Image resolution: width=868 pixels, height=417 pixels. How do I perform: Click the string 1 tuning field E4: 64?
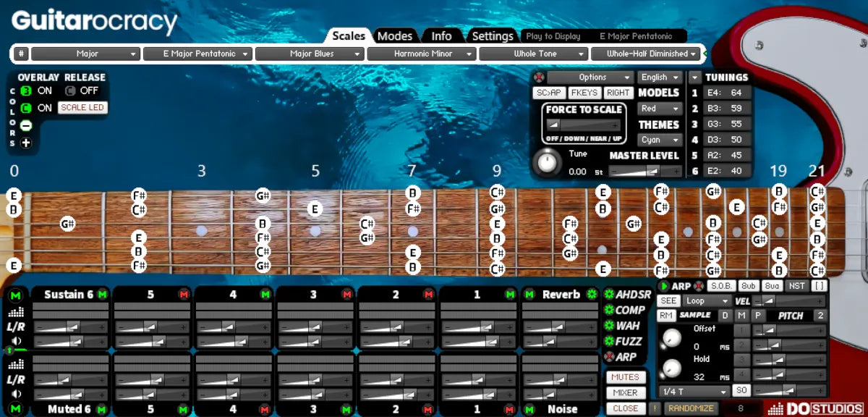[727, 93]
